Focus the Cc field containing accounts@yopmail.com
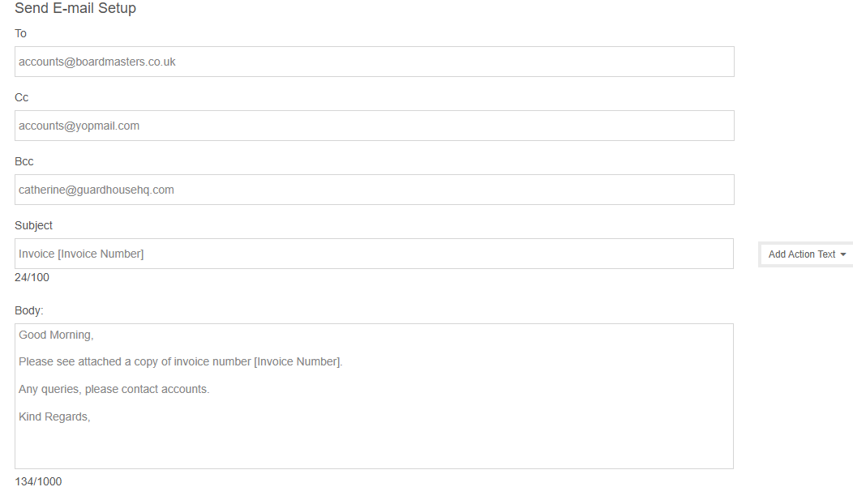Screen dimensions: 853x504 point(374,126)
